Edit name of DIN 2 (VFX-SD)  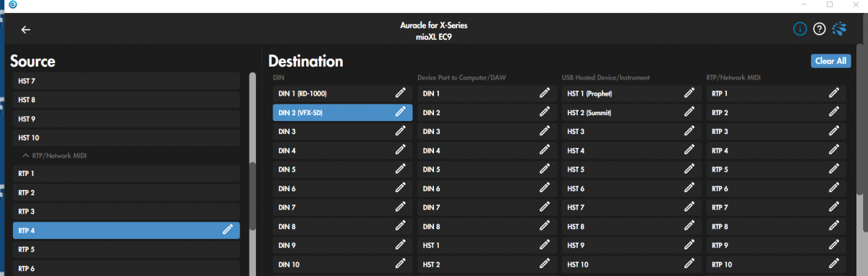(x=400, y=112)
